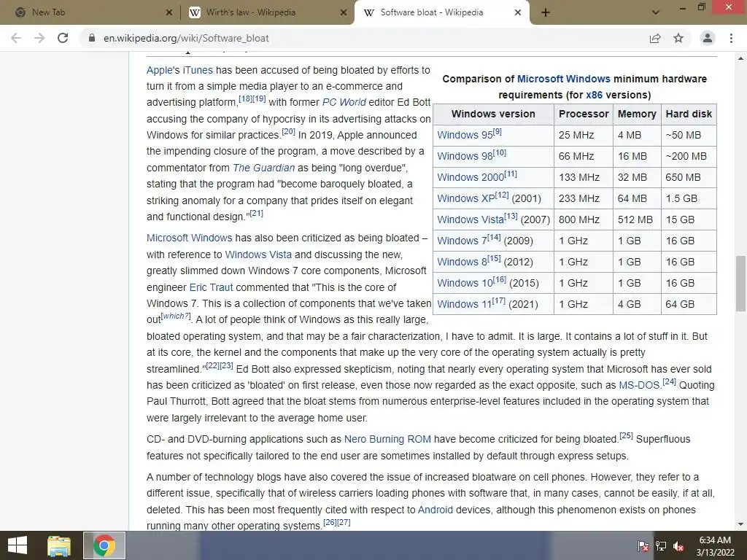The height and width of the screenshot is (560, 747).
Task: Follow the PC World link
Action: (x=344, y=102)
